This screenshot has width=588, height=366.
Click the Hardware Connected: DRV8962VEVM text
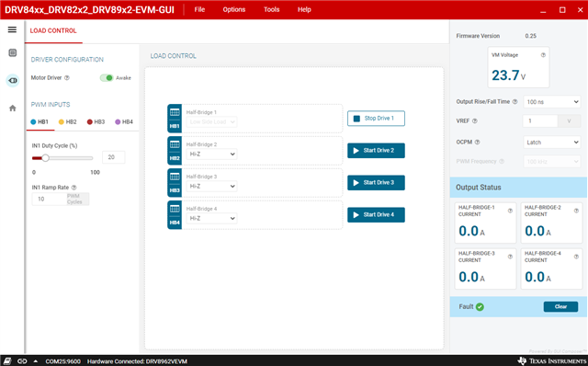(x=137, y=361)
